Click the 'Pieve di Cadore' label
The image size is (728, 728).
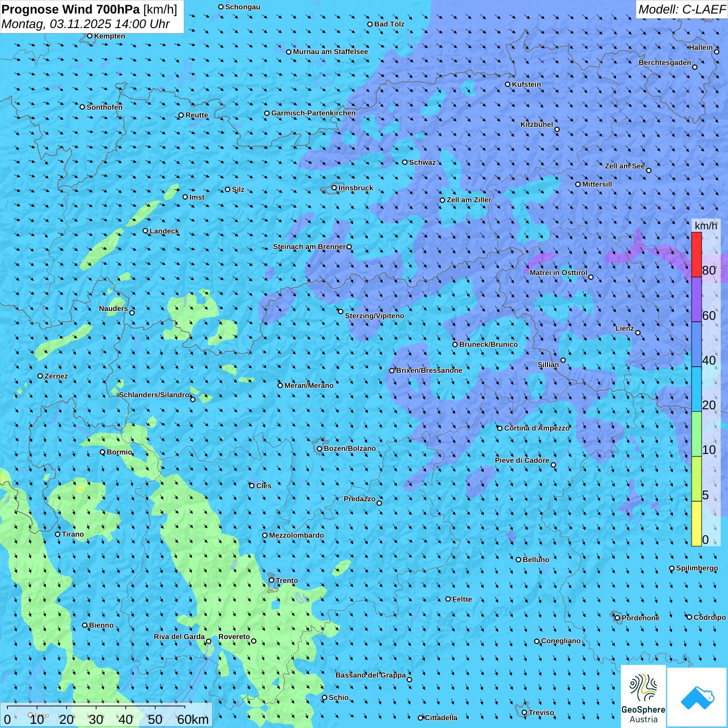pos(522,460)
